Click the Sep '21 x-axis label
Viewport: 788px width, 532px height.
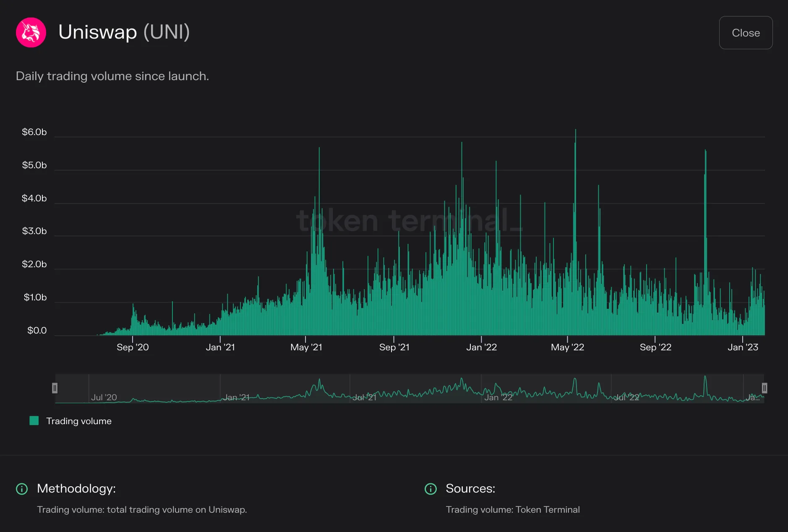tap(394, 347)
